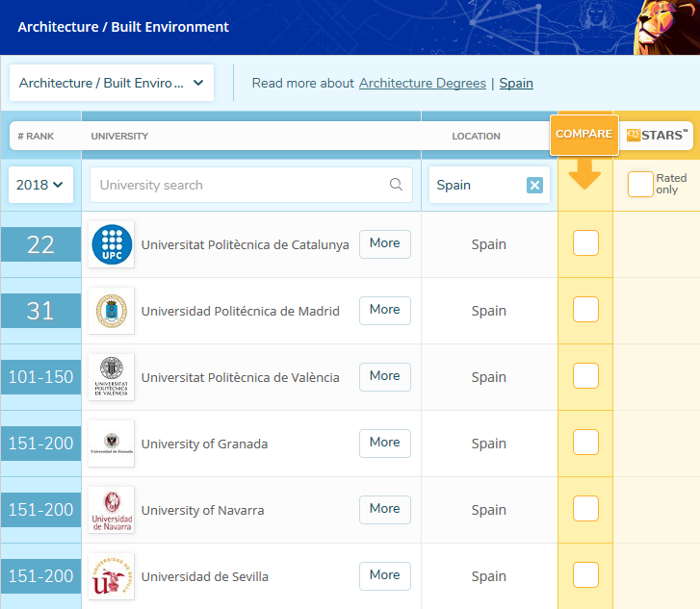Tick compare checkbox for University of Granada

pyautogui.click(x=585, y=443)
